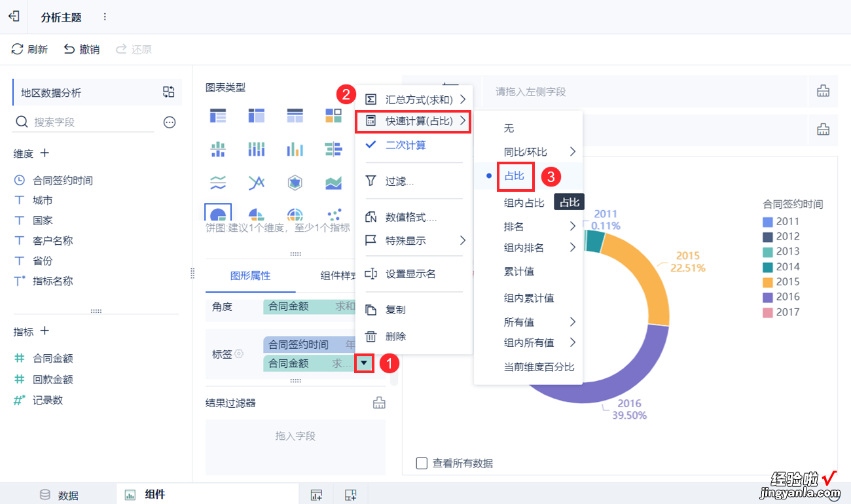Choose the partitioned column chart icon
Viewport: 851px width, 504px height.
point(218,149)
